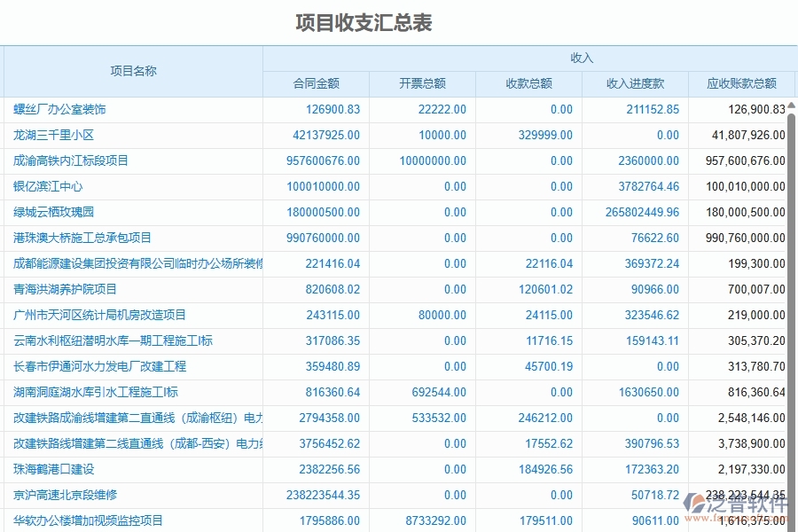Image resolution: width=798 pixels, height=532 pixels.
Task: Open the 龙湖三千里小区 project
Action: pos(55,135)
